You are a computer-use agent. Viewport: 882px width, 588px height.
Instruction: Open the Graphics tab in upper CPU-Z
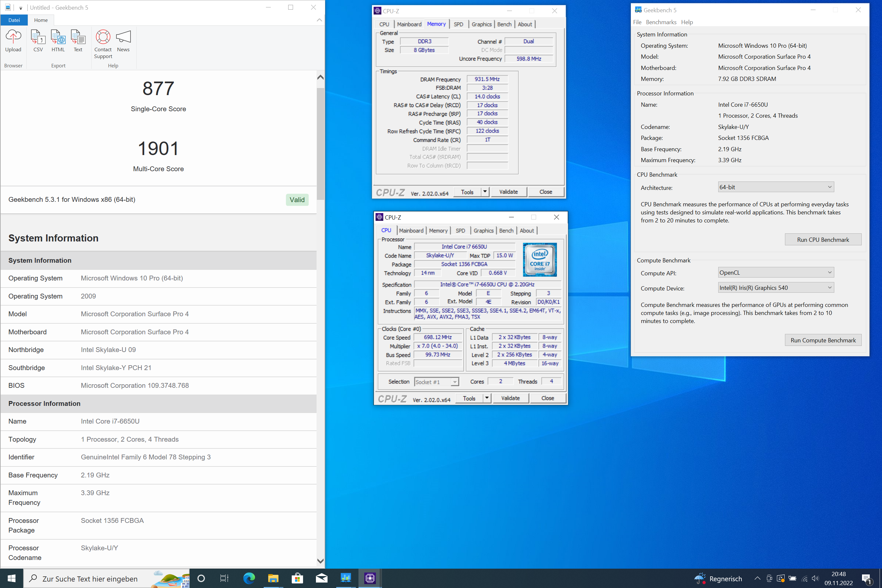tap(482, 24)
